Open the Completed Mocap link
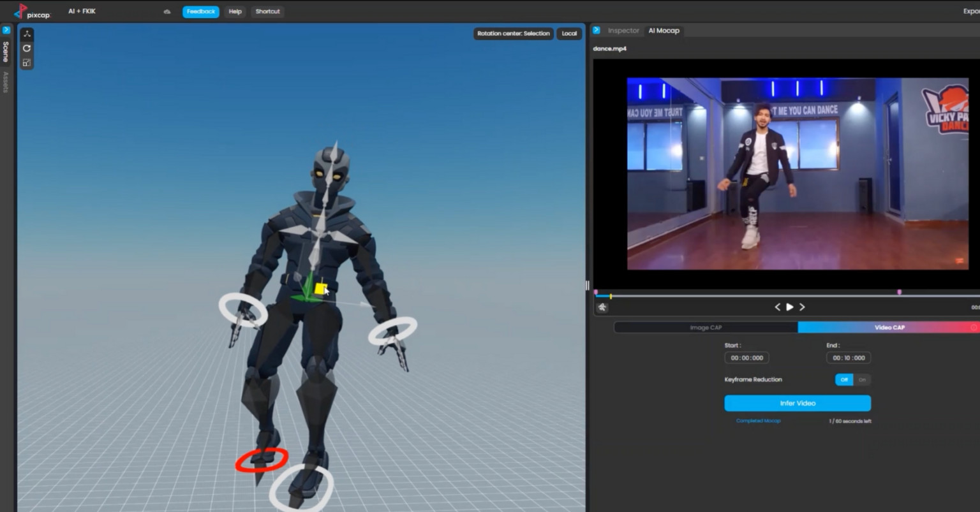980x512 pixels. (x=758, y=421)
